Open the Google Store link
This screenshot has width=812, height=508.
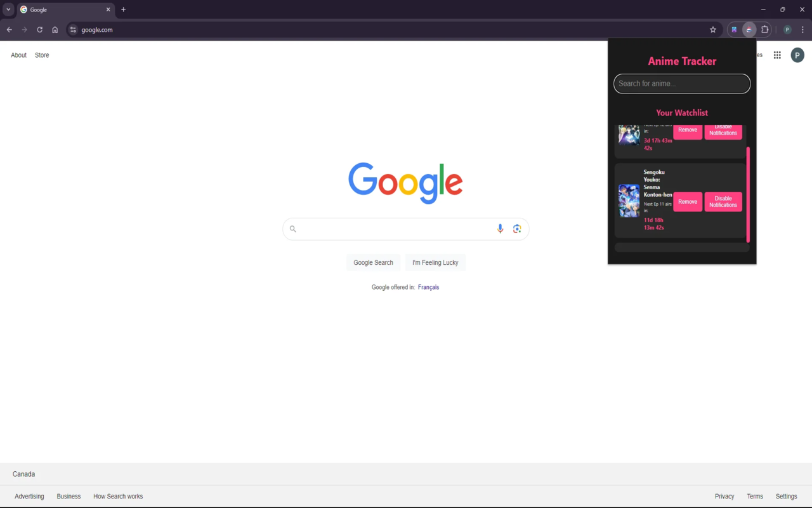click(42, 55)
